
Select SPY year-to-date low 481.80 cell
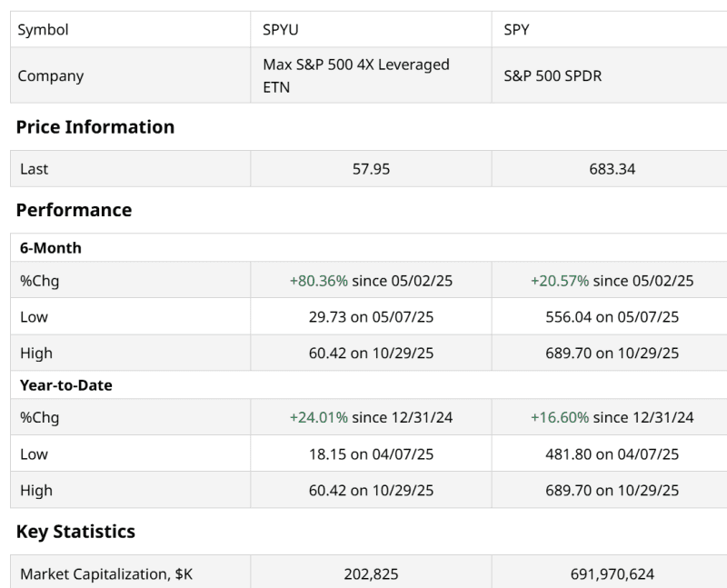612,454
